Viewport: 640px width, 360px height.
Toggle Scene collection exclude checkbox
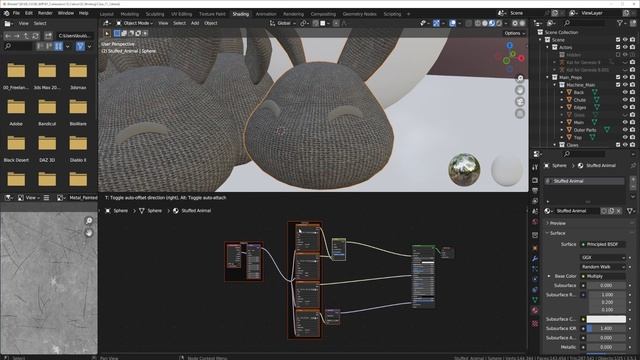coord(618,40)
